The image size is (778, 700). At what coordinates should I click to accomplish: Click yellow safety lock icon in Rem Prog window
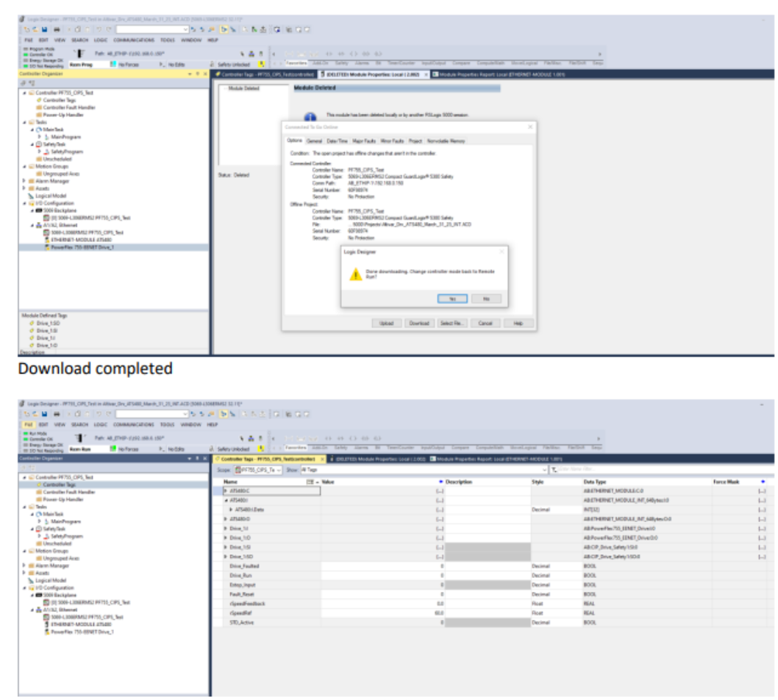(x=261, y=64)
